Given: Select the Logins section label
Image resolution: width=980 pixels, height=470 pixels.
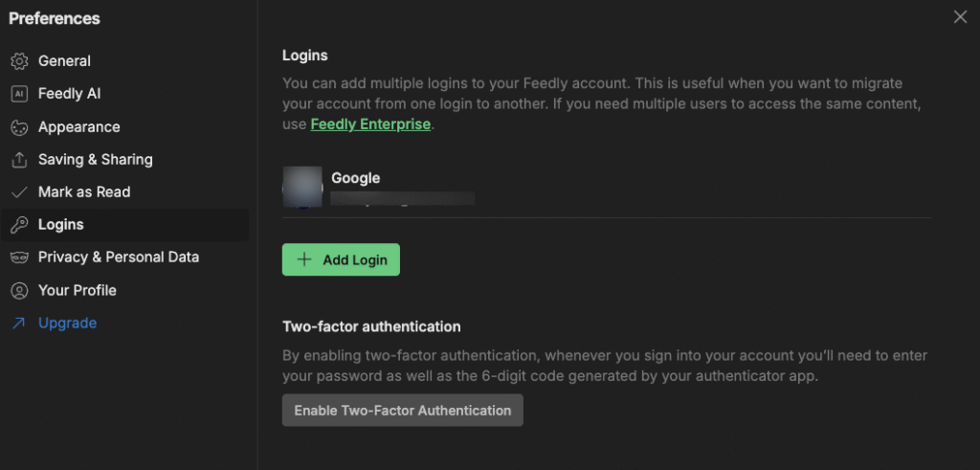Looking at the screenshot, I should [60, 224].
